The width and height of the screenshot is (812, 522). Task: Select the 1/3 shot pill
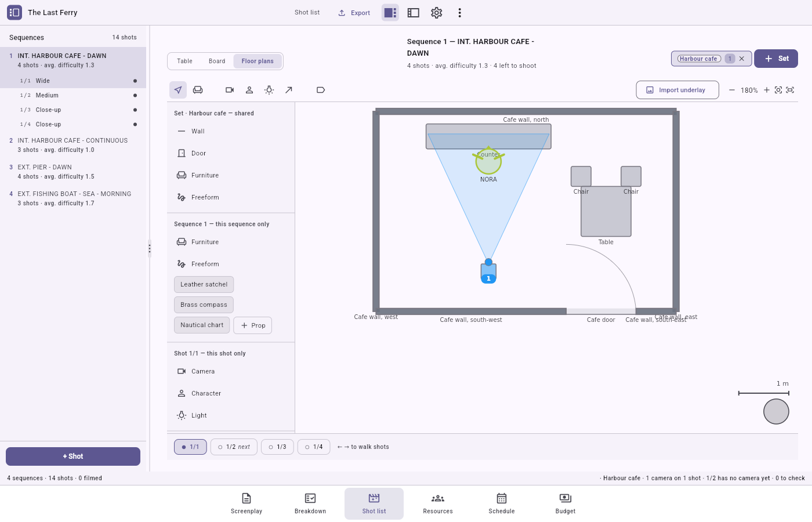(277, 447)
